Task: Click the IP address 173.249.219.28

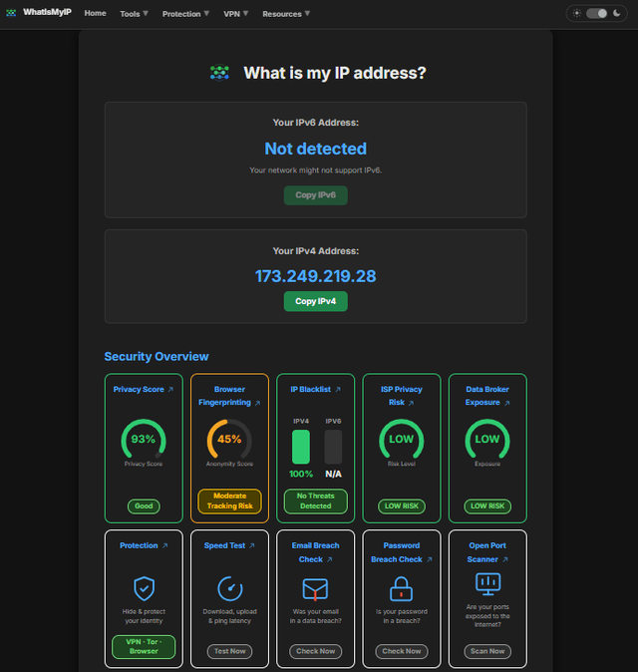Action: coord(315,276)
